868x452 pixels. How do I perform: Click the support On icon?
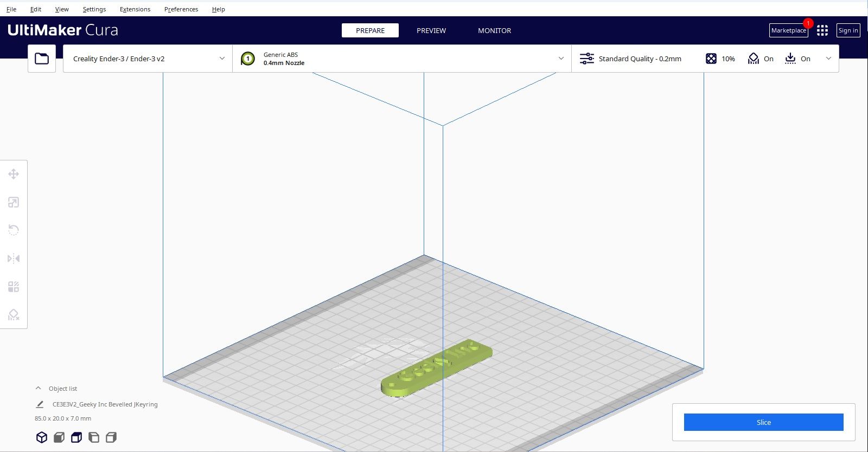coord(754,59)
